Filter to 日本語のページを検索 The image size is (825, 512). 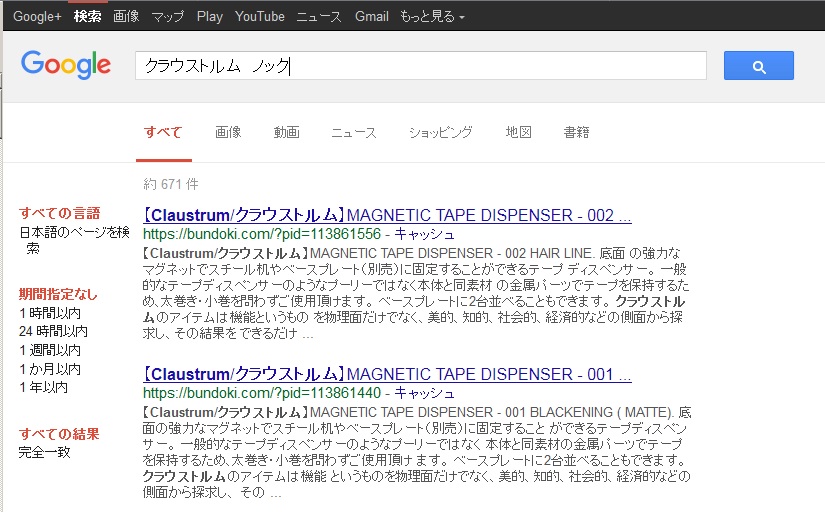tap(74, 240)
